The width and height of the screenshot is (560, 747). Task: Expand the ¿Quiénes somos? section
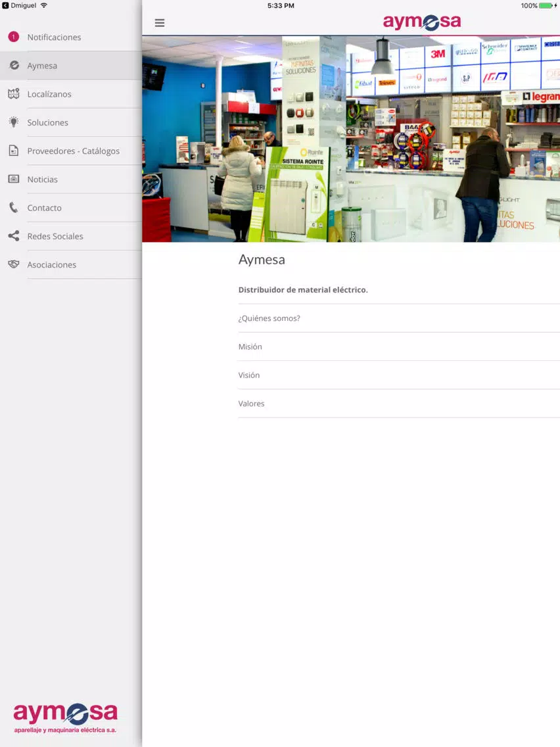pyautogui.click(x=399, y=318)
